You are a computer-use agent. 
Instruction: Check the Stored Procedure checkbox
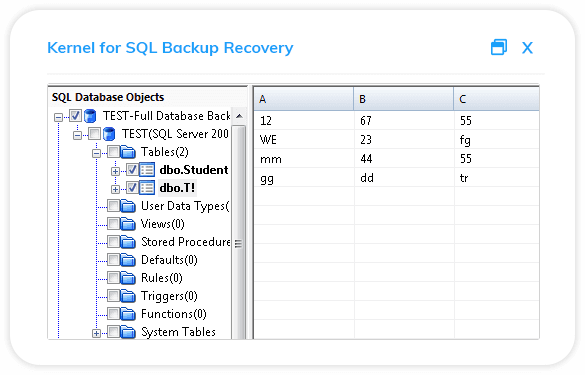pos(113,242)
